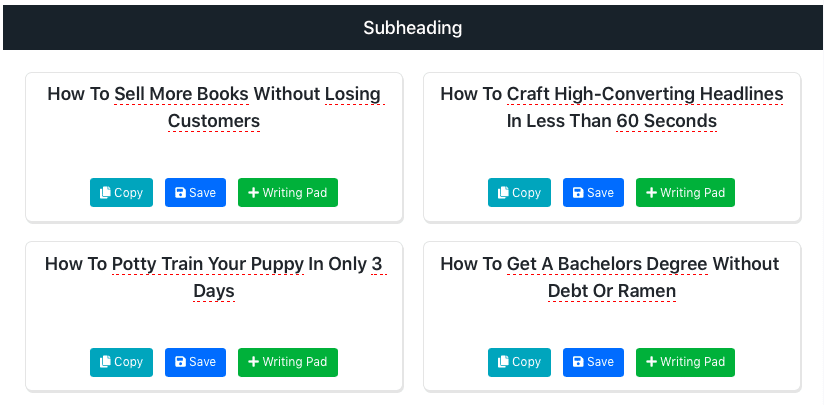This screenshot has height=405, width=824.
Task: Send Sell More Books headline to Writing Pad
Action: pos(288,193)
